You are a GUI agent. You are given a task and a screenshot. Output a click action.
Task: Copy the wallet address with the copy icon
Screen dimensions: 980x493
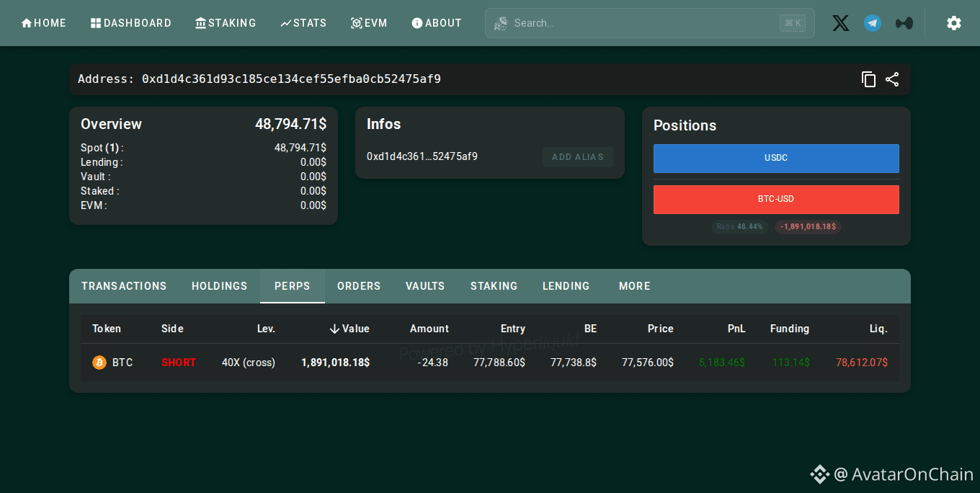(x=869, y=79)
